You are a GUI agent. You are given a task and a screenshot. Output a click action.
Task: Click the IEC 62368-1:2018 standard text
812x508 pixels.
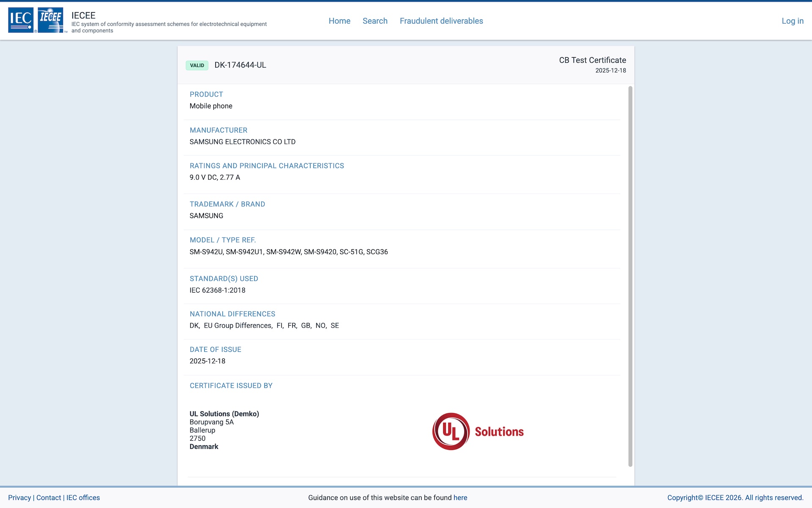tap(217, 290)
